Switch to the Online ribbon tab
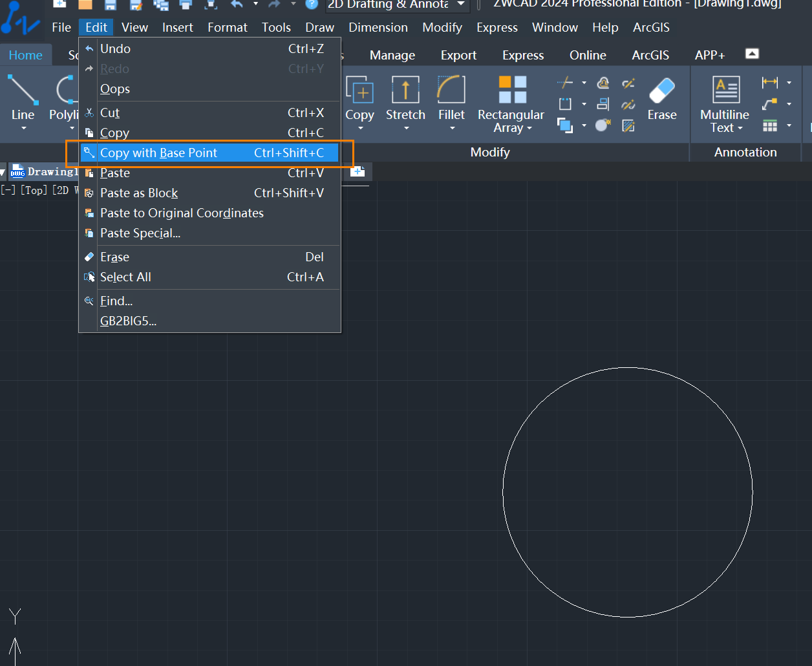This screenshot has width=812, height=666. (588, 55)
